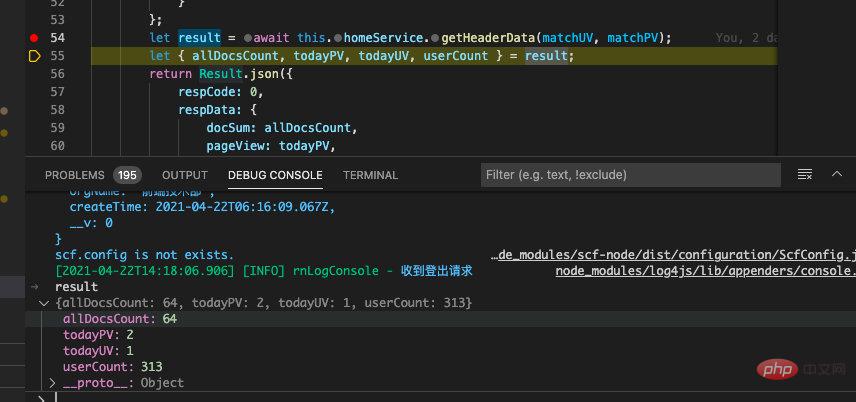Select the TERMINAL tab
The height and width of the screenshot is (402, 856).
pyautogui.click(x=370, y=175)
